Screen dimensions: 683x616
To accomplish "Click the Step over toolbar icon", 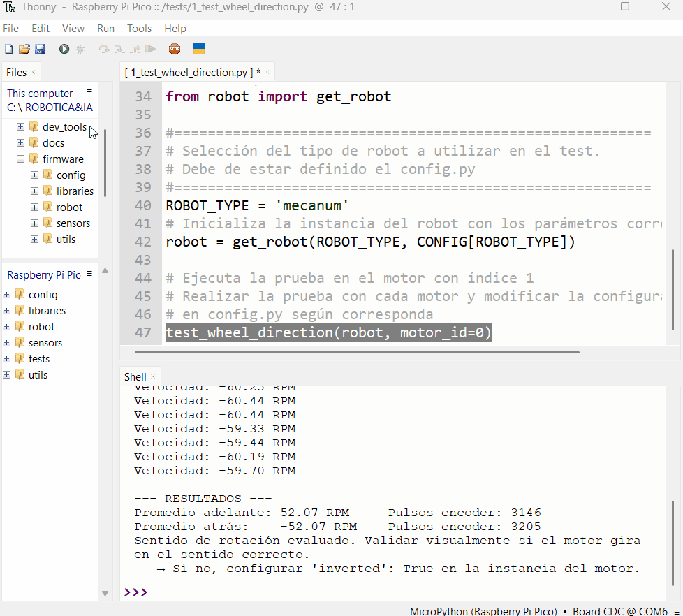I will [103, 49].
